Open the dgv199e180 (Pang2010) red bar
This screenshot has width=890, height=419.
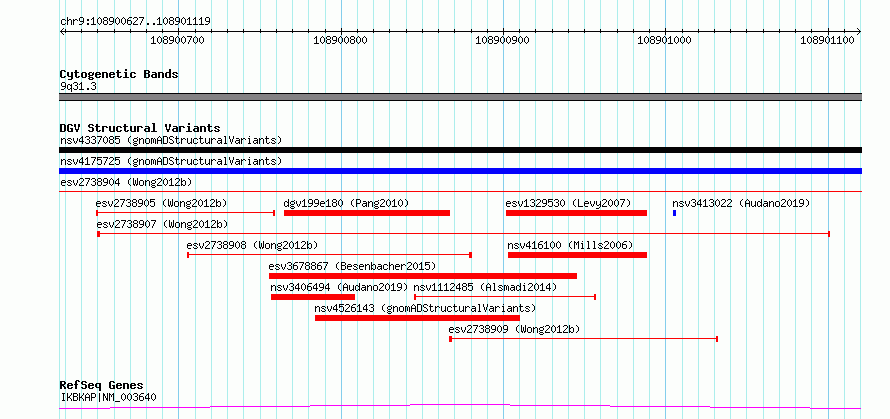[367, 213]
